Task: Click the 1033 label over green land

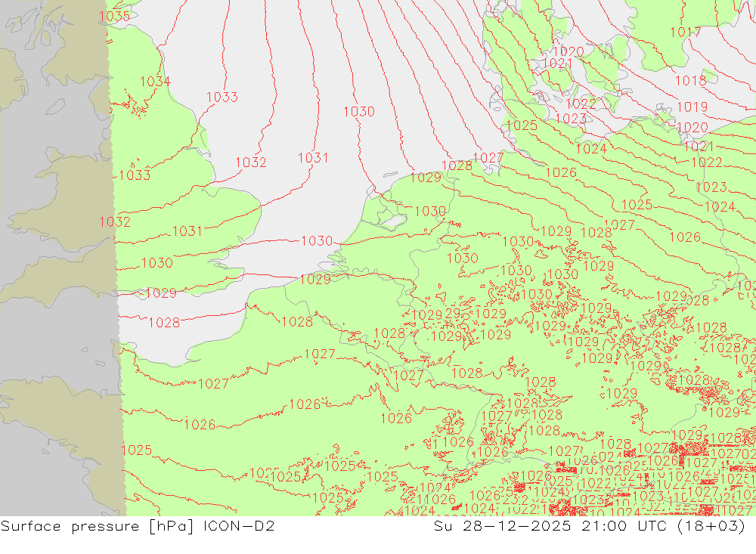Action: click(135, 175)
